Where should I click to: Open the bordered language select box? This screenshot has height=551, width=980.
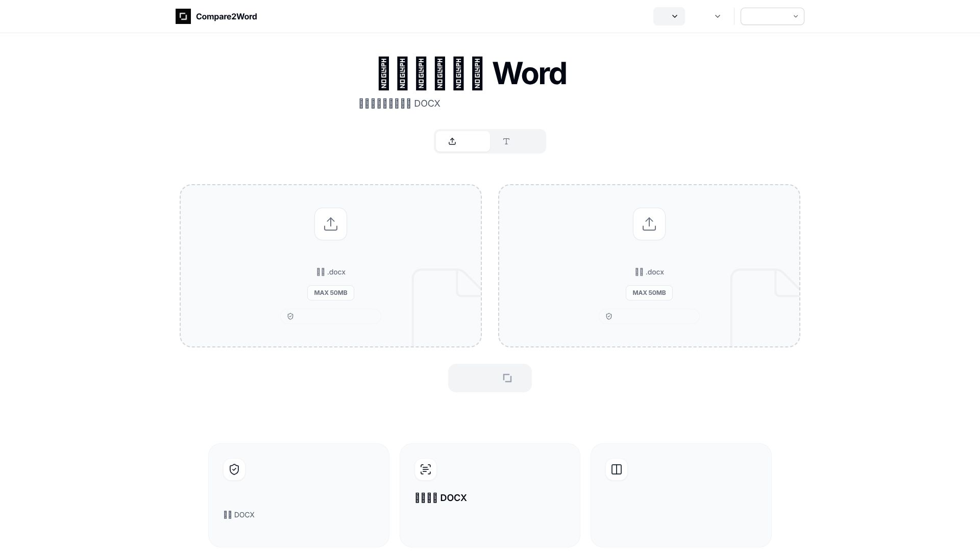[772, 16]
